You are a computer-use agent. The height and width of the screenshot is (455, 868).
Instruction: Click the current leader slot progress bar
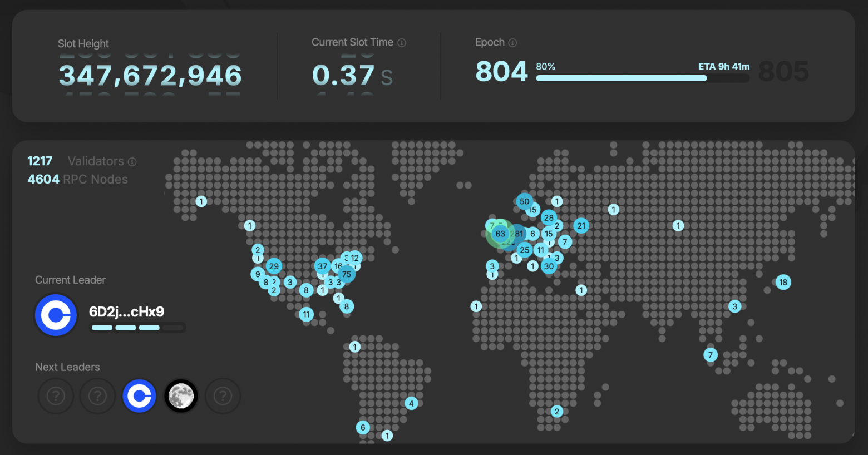137,328
